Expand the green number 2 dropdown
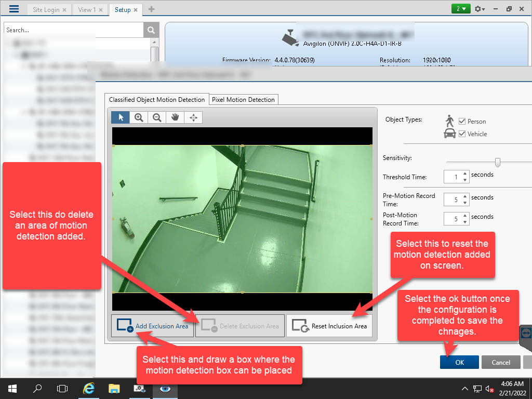 point(461,9)
